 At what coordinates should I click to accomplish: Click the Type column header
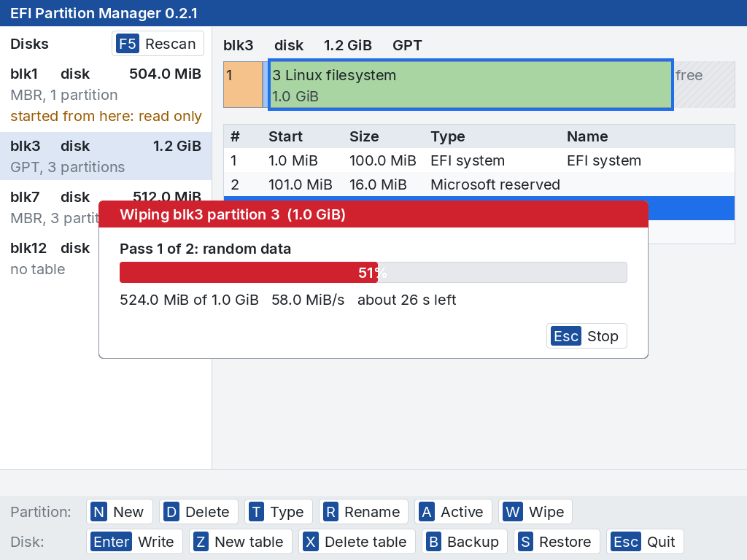(447, 136)
